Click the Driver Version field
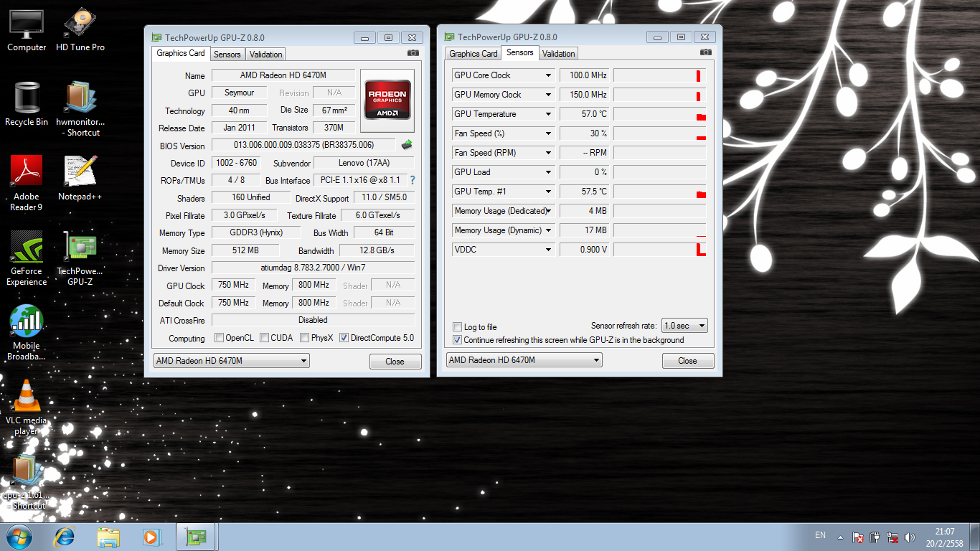Image resolution: width=980 pixels, height=551 pixels. tap(313, 268)
